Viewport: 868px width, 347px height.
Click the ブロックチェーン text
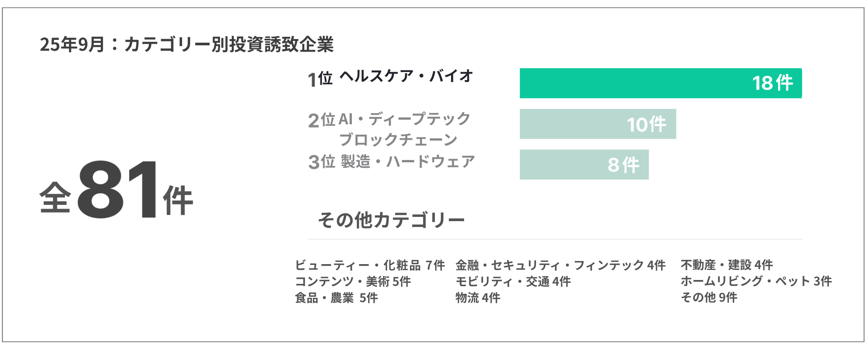[x=398, y=140]
